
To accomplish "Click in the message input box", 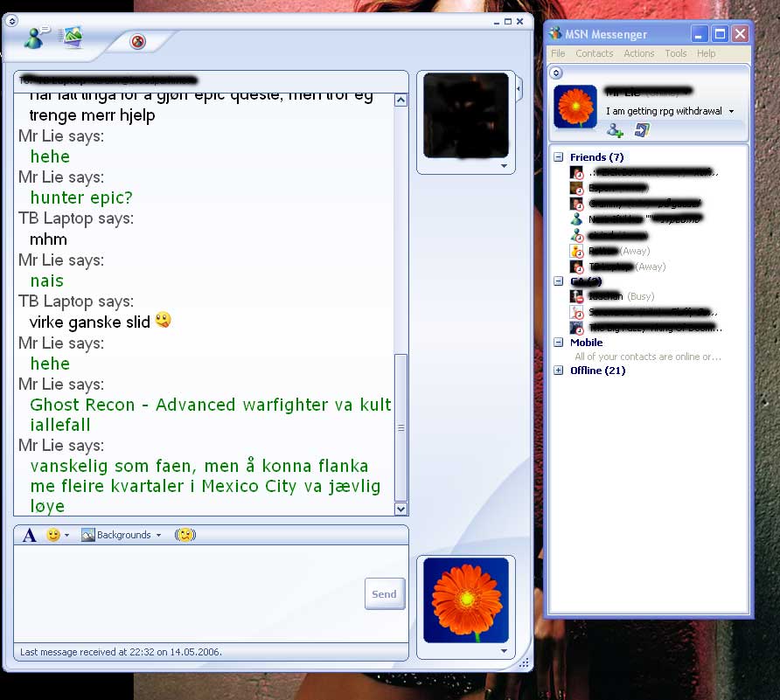I will pos(189,593).
